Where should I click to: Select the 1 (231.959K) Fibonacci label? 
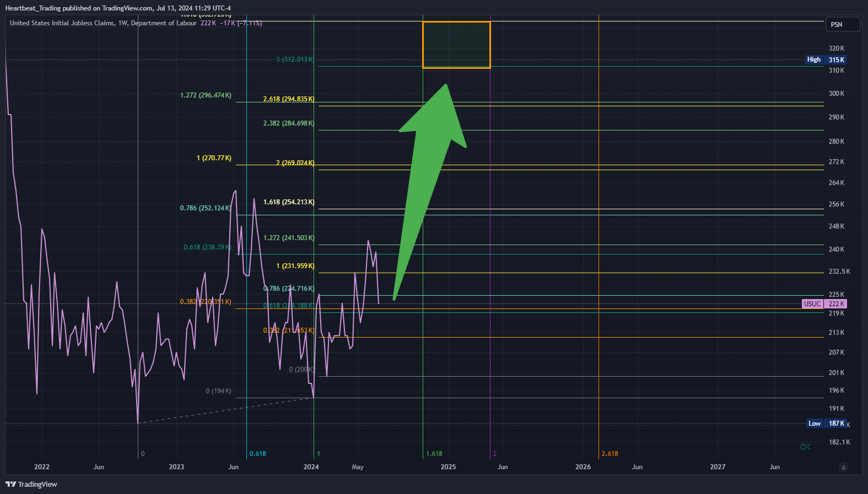pos(295,266)
